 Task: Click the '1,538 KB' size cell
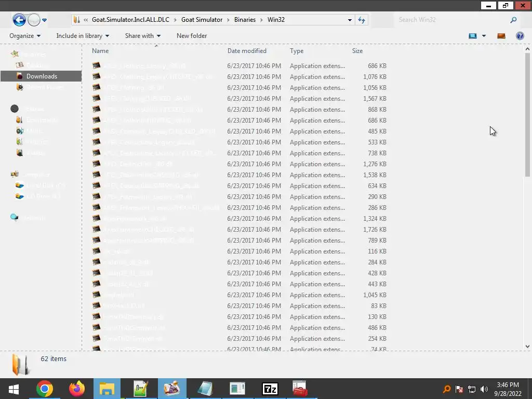tap(375, 175)
